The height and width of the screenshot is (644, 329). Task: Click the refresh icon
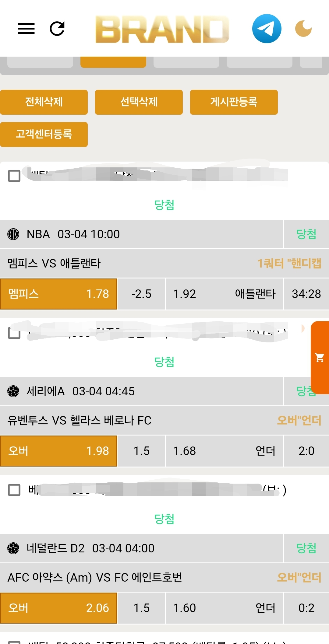pos(57,29)
